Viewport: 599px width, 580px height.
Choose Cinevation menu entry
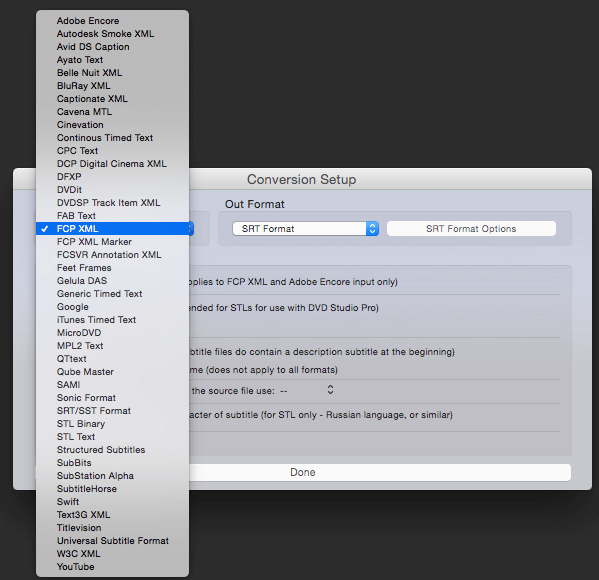[x=112, y=125]
